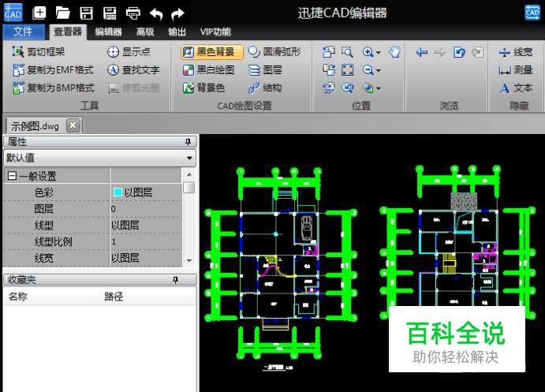Open the VIP功能 tab

coord(215,32)
